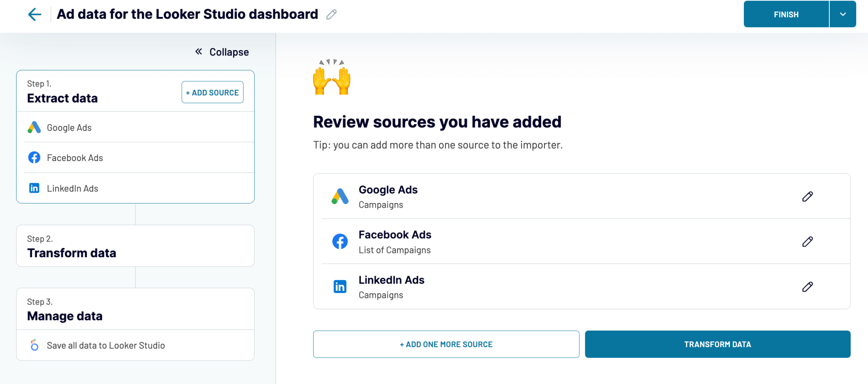Select Save all data to Looker Studio
Viewport: 868px width, 384px height.
(x=135, y=345)
